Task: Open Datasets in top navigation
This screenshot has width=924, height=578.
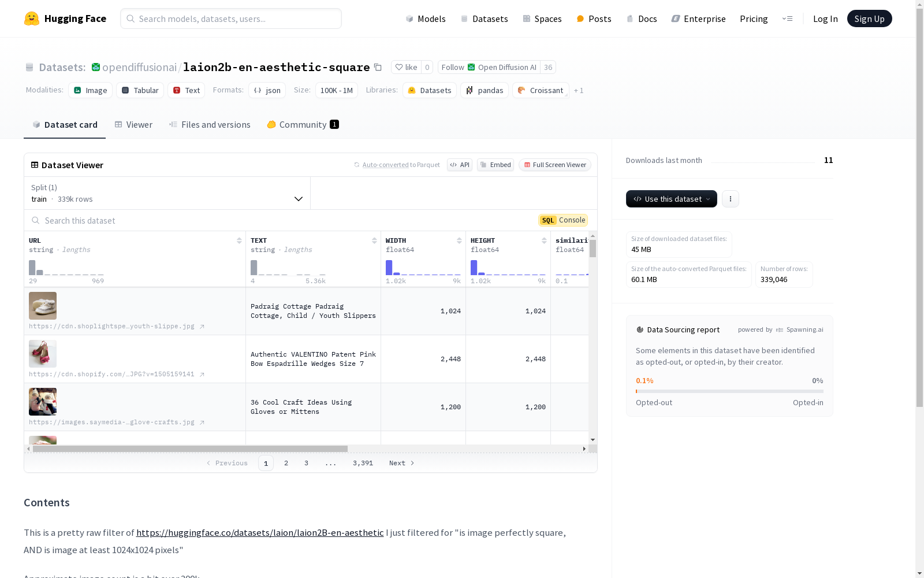Action: click(x=484, y=18)
